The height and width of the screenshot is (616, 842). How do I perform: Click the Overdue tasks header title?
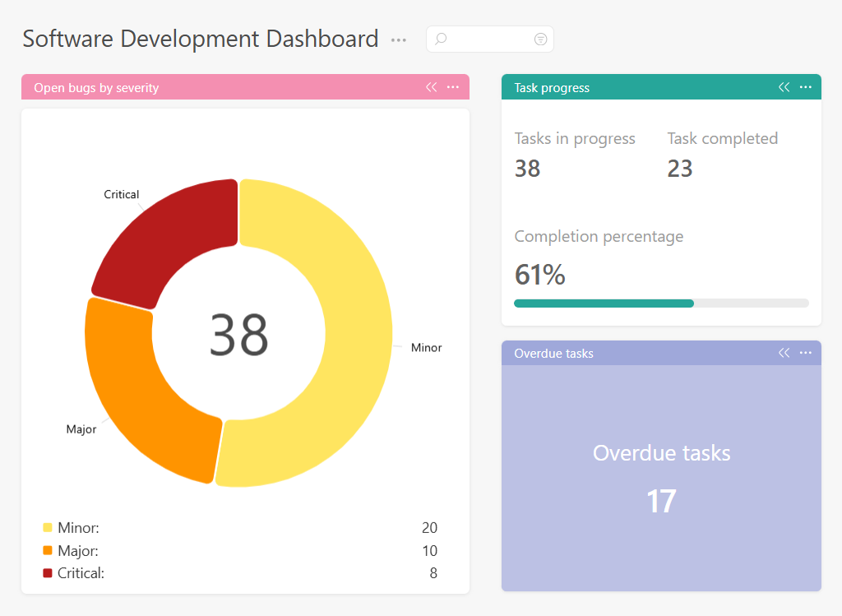pyautogui.click(x=553, y=354)
